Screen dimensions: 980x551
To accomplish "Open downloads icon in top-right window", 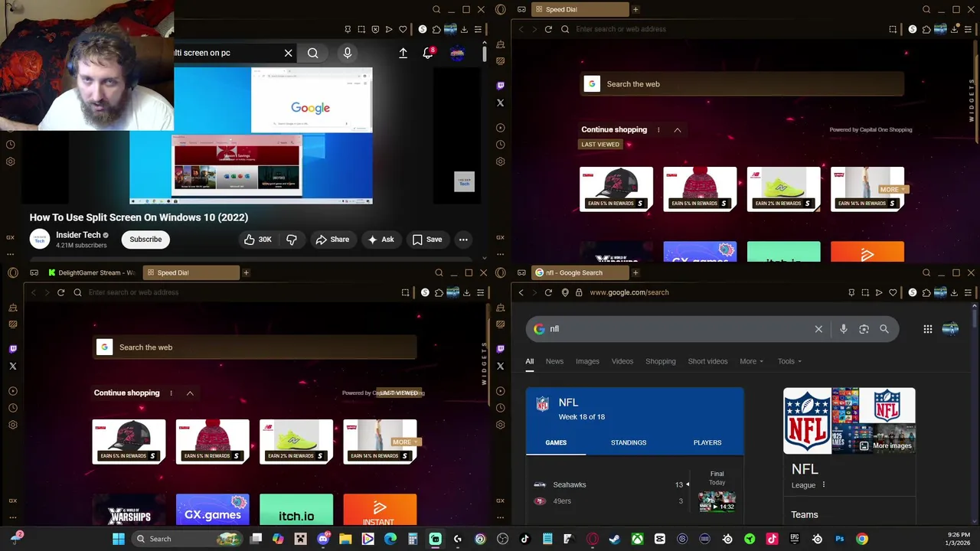I will 954,29.
